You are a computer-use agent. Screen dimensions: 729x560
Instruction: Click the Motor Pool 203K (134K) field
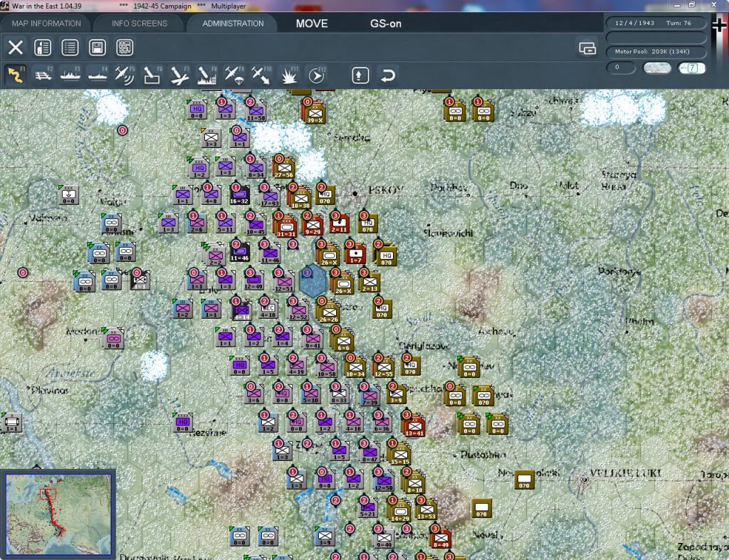(656, 51)
